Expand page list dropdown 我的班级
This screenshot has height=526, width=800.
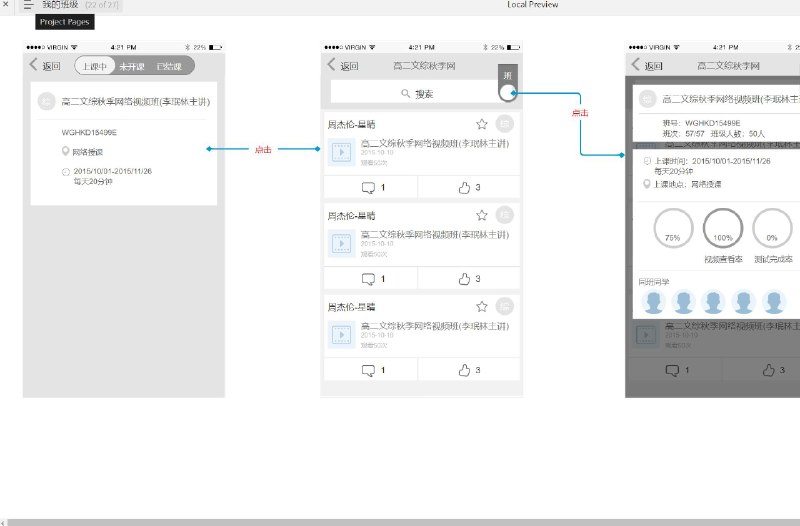pos(80,5)
